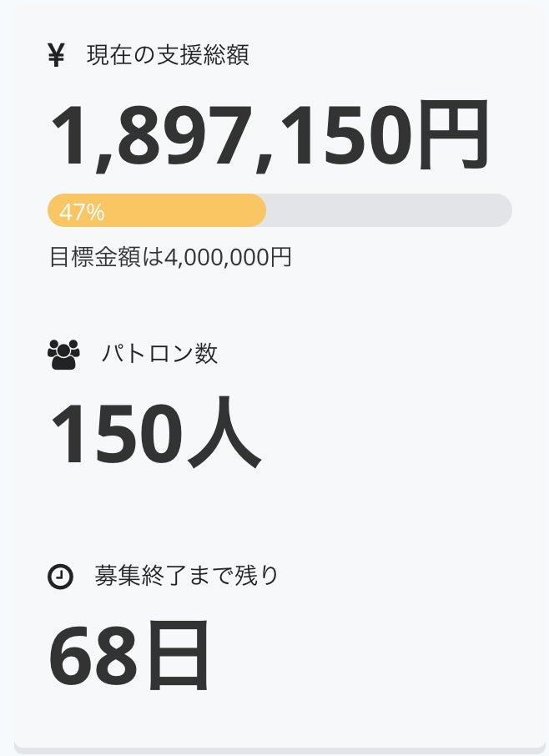Select the パトロン数 label
This screenshot has height=756, width=549.
point(159,354)
